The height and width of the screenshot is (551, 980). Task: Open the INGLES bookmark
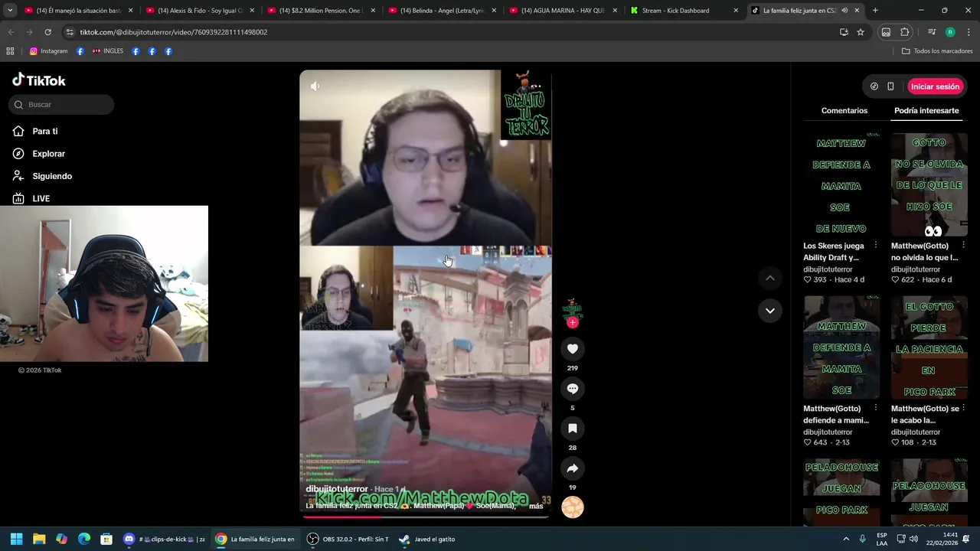tap(107, 51)
